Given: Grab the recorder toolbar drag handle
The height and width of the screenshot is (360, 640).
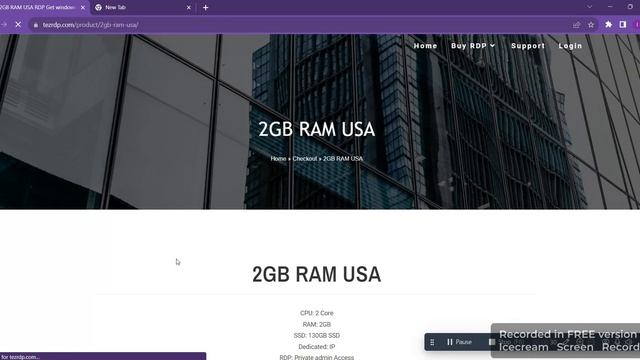Looking at the screenshot, I should [x=432, y=342].
